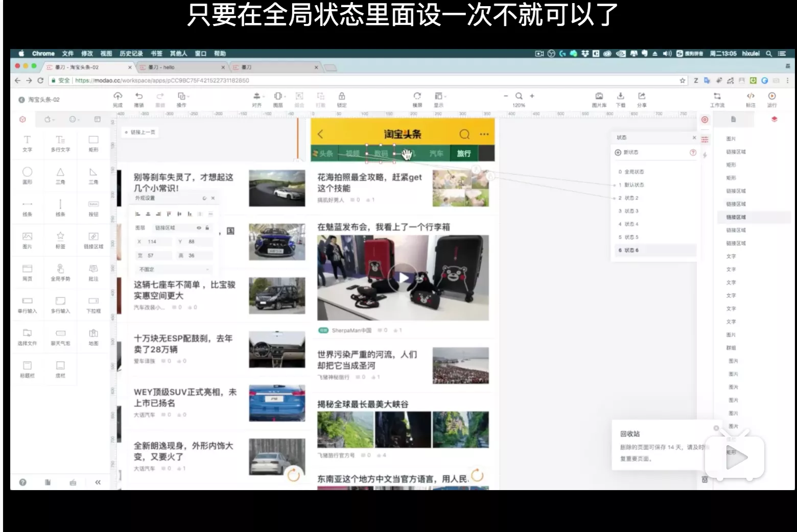Expand the Apple icon library dropdown
The height and width of the screenshot is (532, 797).
click(x=49, y=119)
